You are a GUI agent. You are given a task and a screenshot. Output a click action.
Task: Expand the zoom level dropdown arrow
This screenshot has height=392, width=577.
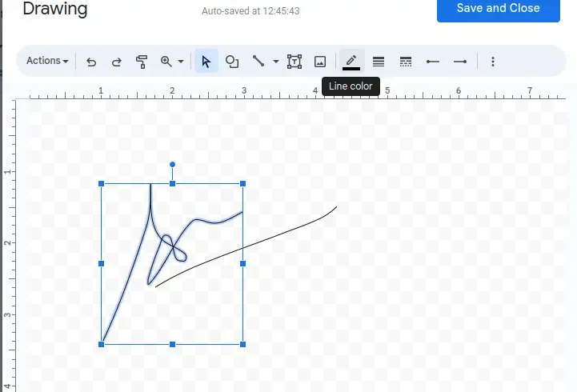[x=181, y=62]
